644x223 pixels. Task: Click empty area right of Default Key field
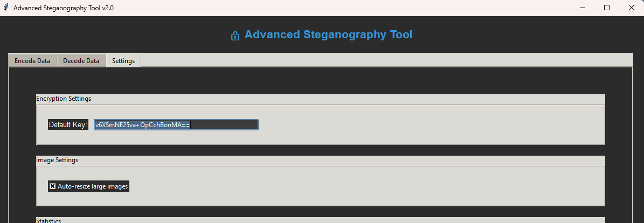click(x=431, y=125)
